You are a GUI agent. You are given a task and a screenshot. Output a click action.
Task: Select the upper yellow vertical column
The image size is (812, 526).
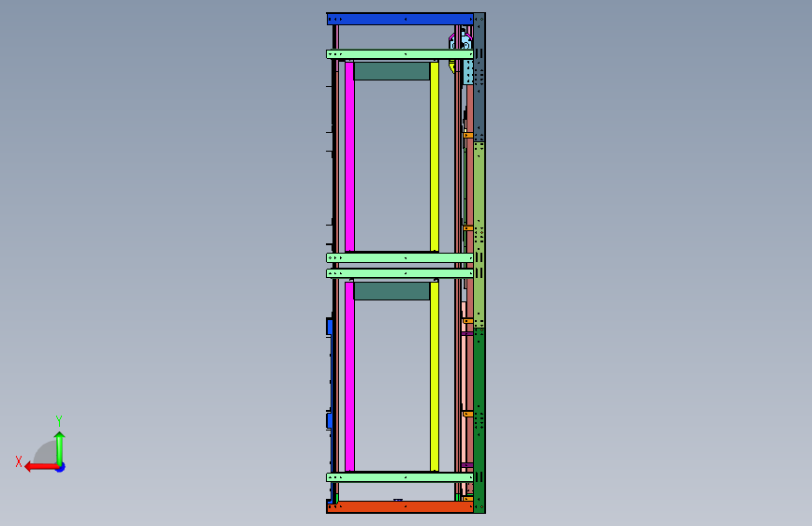[435, 157]
